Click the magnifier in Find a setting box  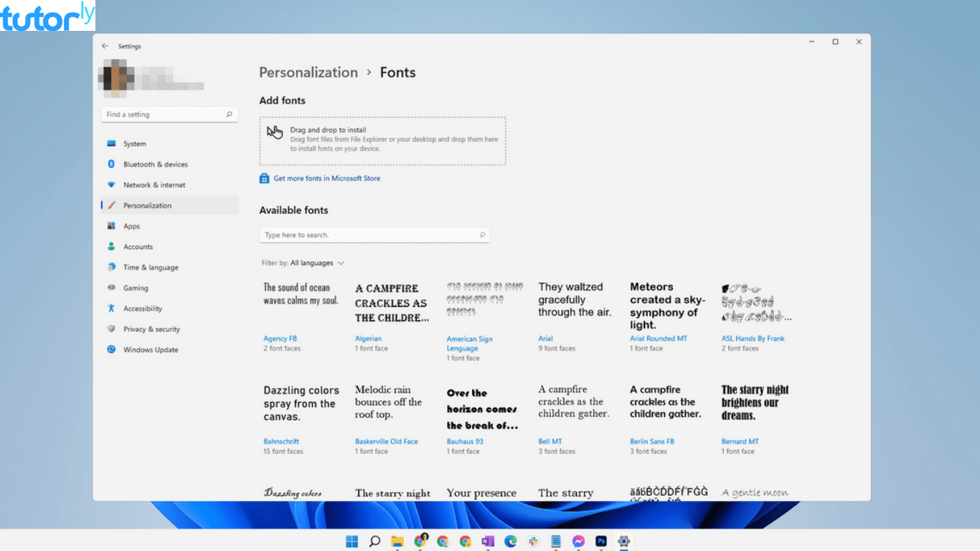click(x=229, y=114)
